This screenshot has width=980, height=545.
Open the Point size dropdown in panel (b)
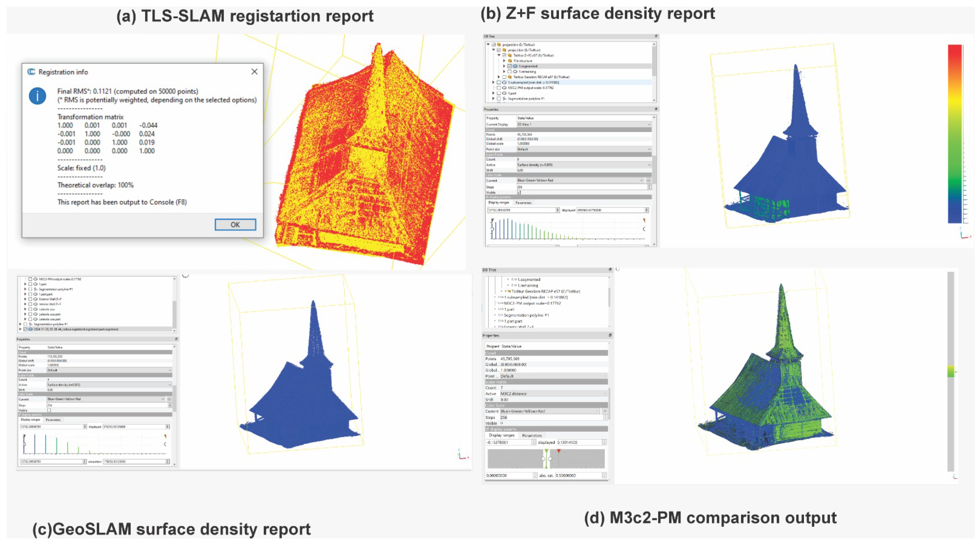coord(584,149)
